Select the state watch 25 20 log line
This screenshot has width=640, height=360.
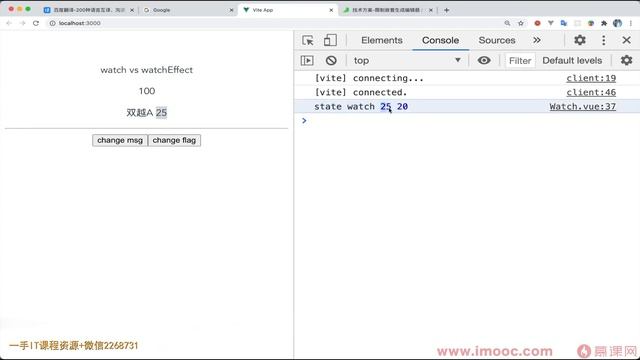coord(467,107)
